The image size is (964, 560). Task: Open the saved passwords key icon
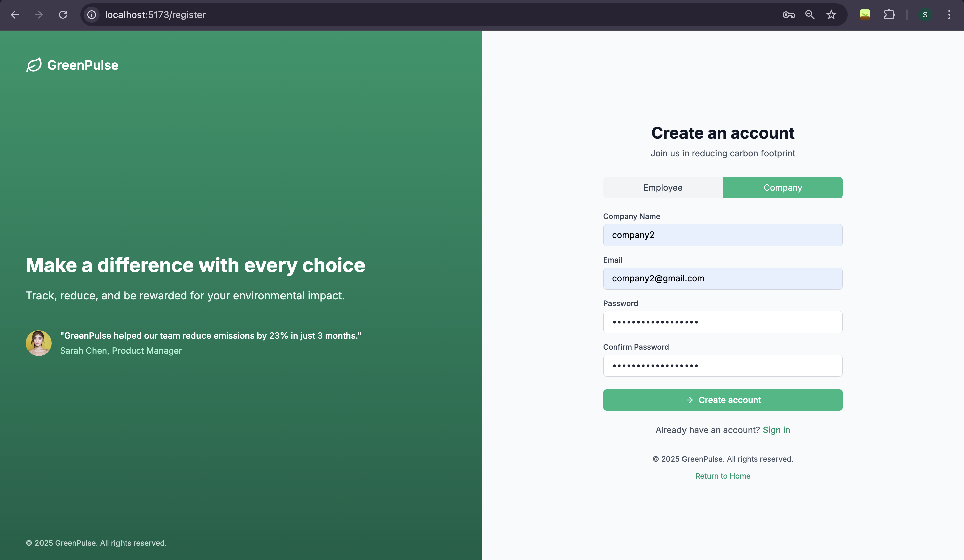pos(788,15)
